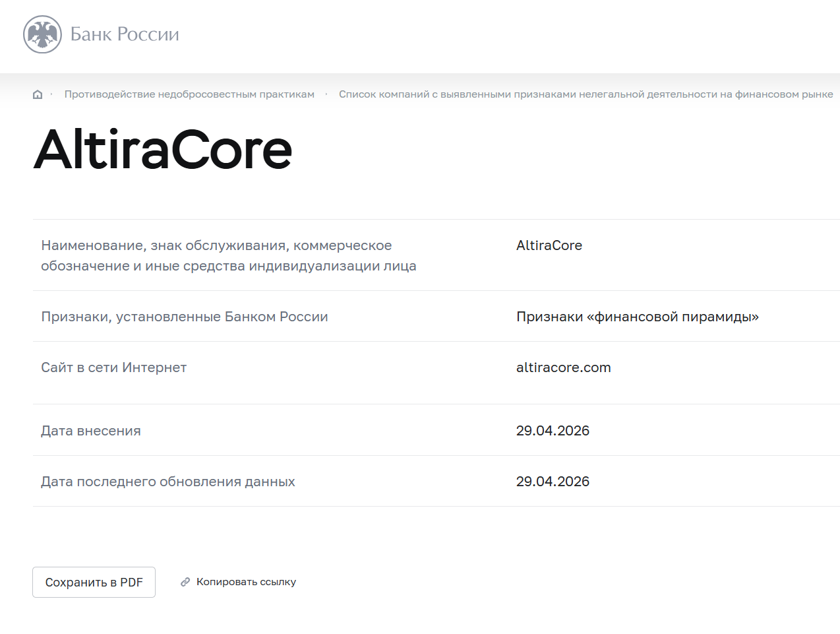Select the AltiraCore name value in table
Screen dimensions: 840x634
(549, 245)
